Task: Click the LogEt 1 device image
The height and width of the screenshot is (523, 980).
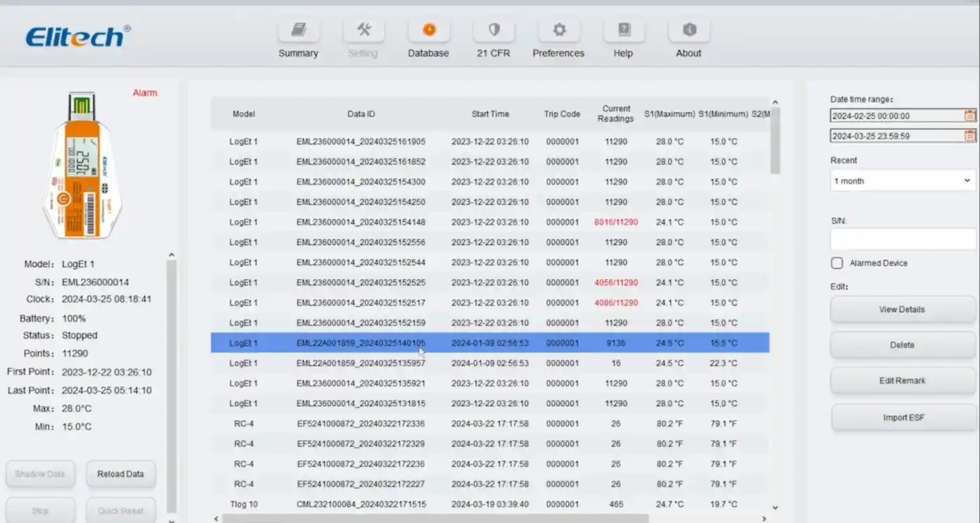Action: (x=80, y=167)
